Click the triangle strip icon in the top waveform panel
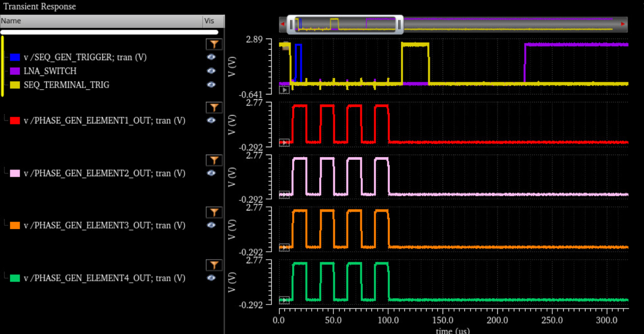This screenshot has height=334, width=644. pyautogui.click(x=284, y=89)
